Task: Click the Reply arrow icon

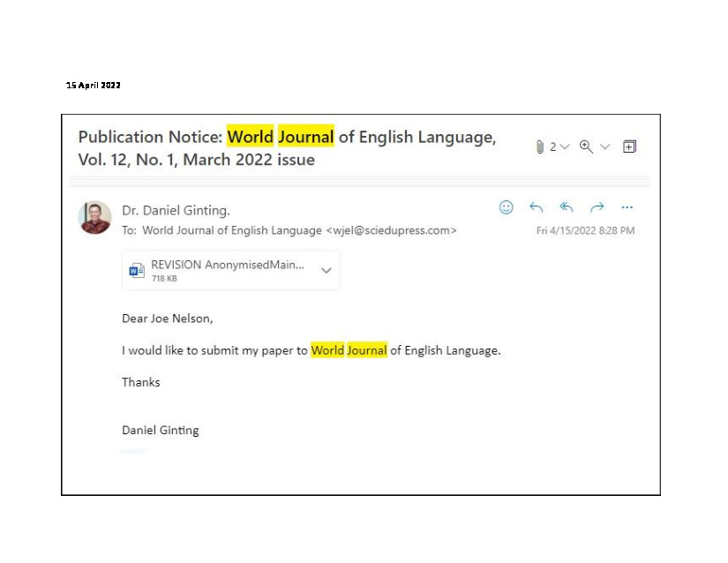Action: point(537,207)
